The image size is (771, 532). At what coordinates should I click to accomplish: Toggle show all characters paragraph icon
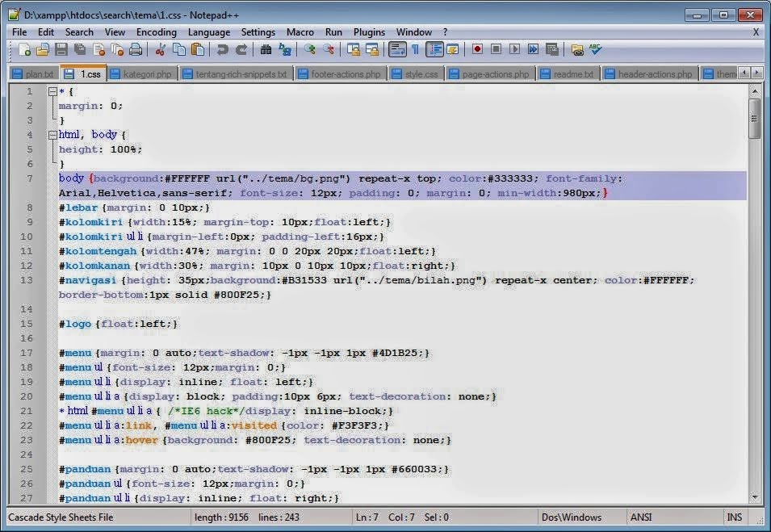click(416, 49)
